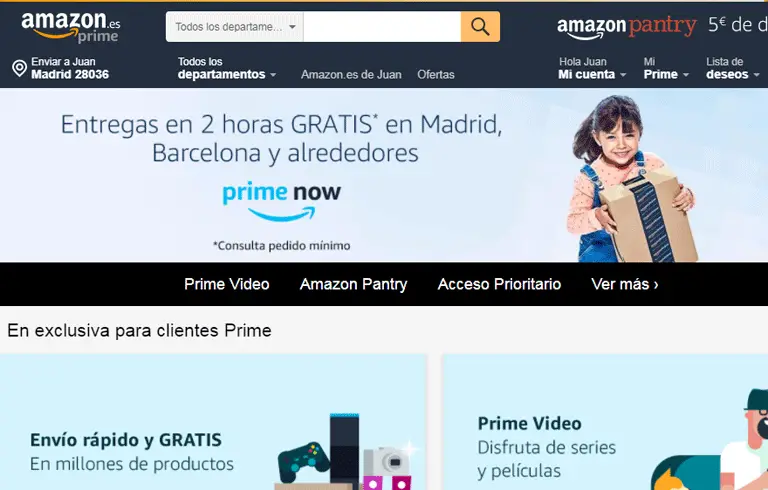The width and height of the screenshot is (768, 490).
Task: Click the orange search magnifier button
Action: point(480,26)
